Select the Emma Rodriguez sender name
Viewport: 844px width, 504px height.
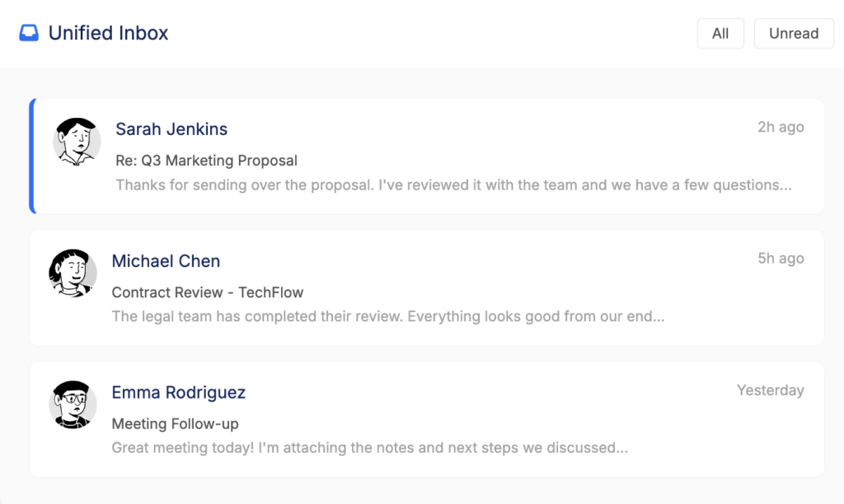[179, 393]
